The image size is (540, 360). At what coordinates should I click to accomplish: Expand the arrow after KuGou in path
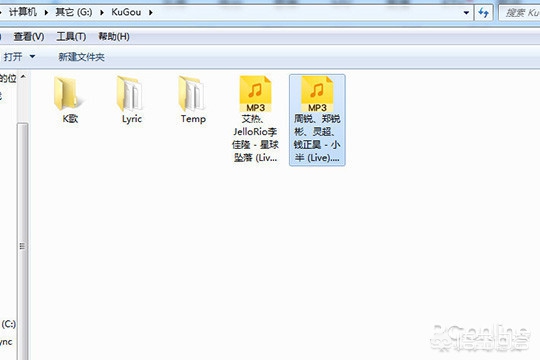tap(151, 13)
